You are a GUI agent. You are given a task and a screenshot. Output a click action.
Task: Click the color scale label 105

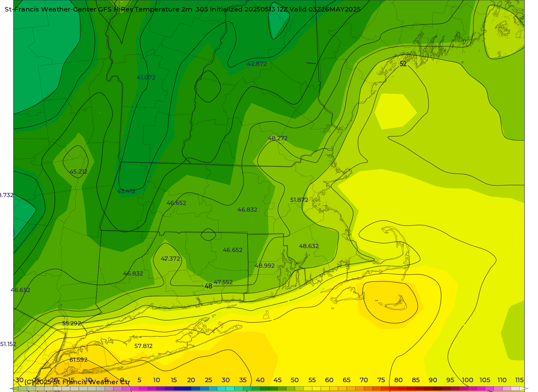tap(485, 380)
